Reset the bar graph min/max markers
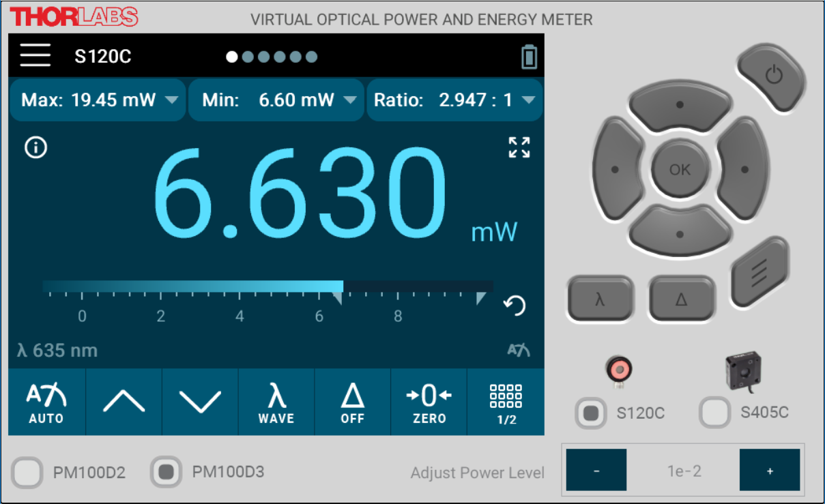 [515, 306]
